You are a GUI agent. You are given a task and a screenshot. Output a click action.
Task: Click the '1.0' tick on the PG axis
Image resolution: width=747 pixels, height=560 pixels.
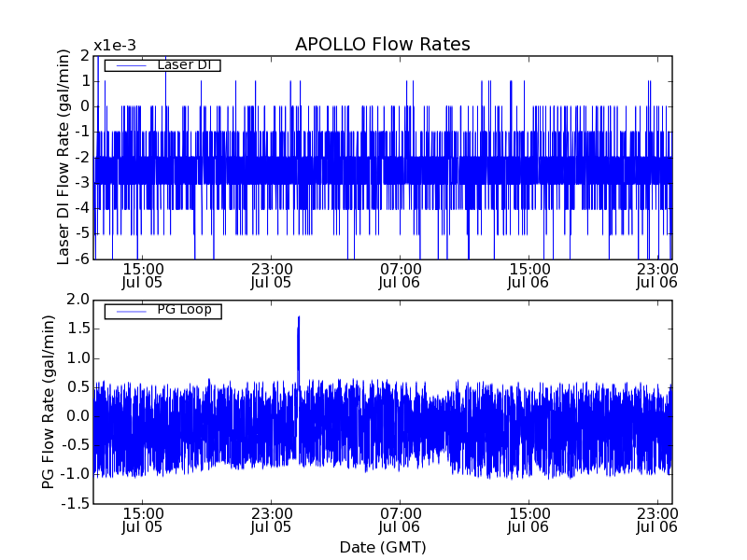(x=78, y=358)
